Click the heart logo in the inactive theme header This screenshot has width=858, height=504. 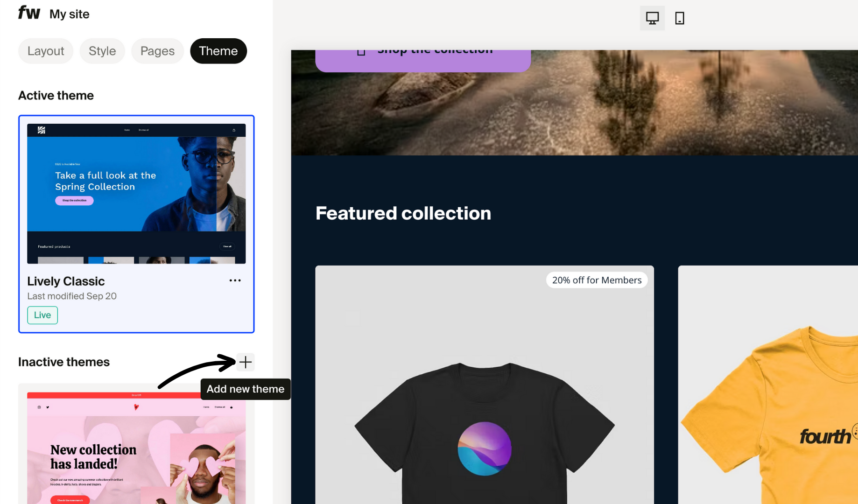[136, 406]
